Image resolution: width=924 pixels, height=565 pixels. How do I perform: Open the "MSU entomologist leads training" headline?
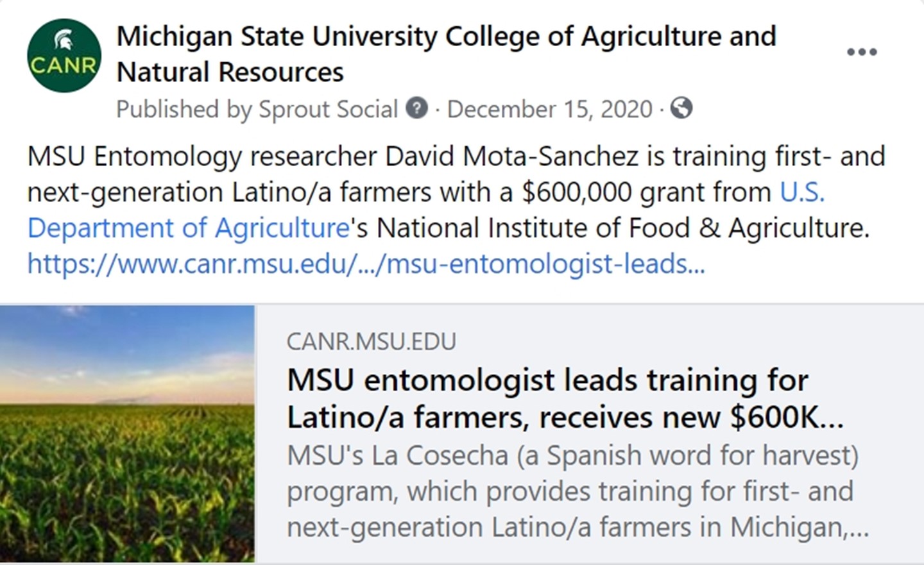(x=547, y=380)
